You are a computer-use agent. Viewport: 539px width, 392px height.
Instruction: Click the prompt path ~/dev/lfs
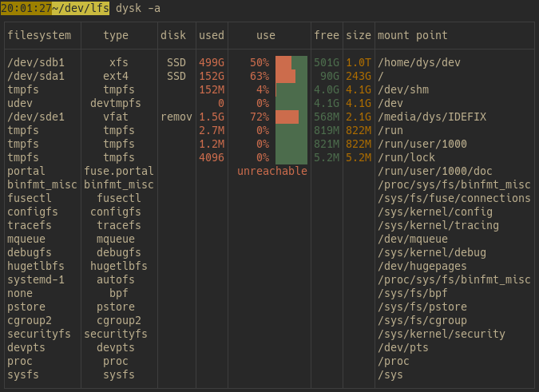pyautogui.click(x=81, y=8)
